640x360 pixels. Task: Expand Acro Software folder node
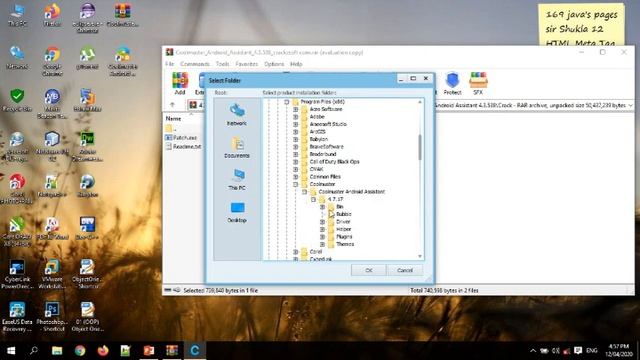click(296, 109)
